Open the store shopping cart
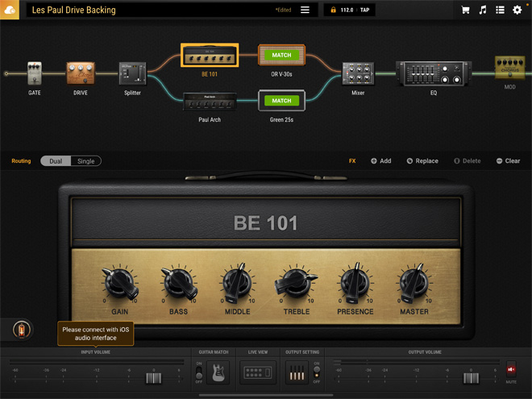The image size is (532, 399). pos(465,10)
